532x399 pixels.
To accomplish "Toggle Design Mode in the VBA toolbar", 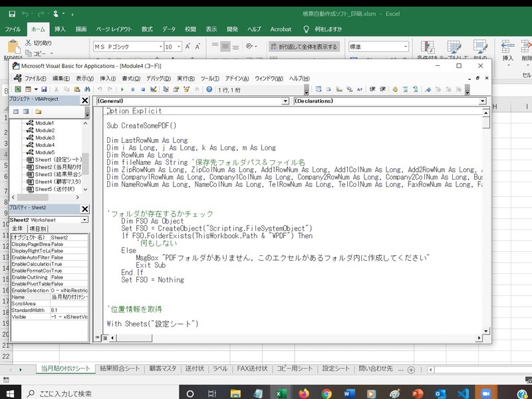I will (152, 89).
